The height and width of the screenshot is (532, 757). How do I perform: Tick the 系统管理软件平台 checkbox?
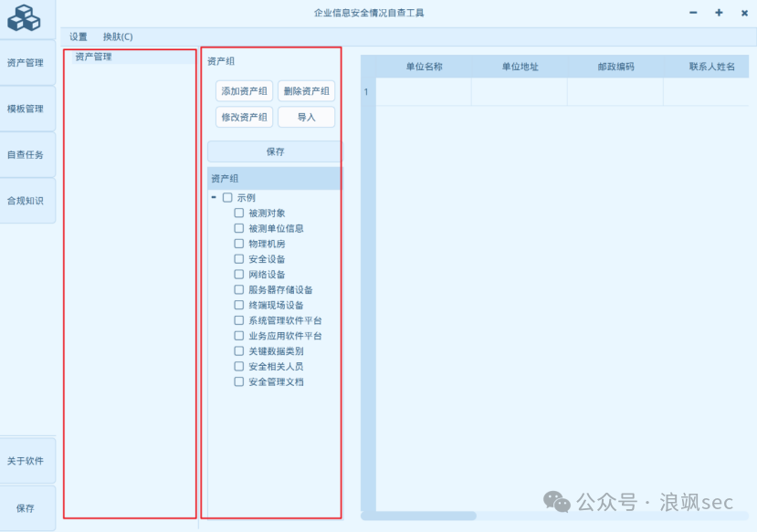tap(239, 320)
